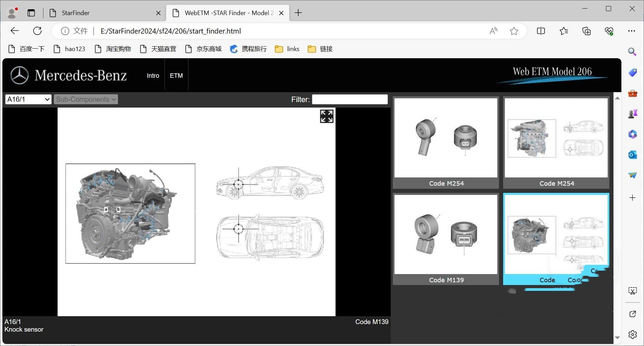This screenshot has width=644, height=346.
Task: Open the 百度一下 bookmark
Action: [26, 49]
